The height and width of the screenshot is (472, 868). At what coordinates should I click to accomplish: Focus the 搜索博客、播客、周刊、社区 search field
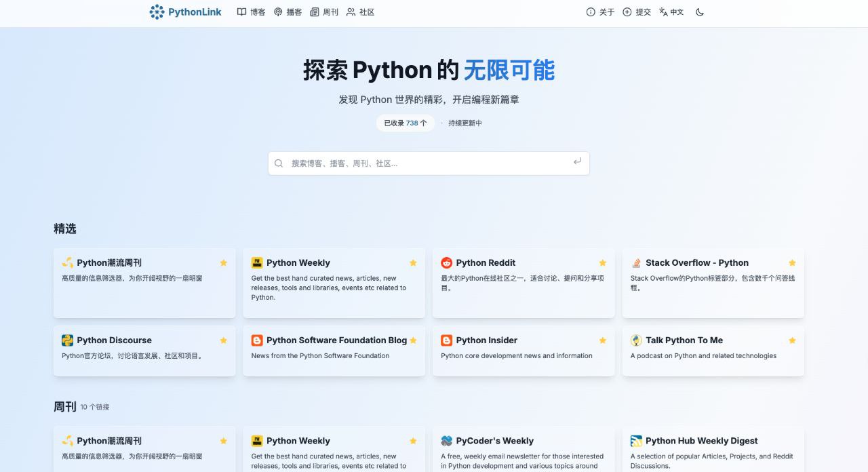click(x=429, y=163)
